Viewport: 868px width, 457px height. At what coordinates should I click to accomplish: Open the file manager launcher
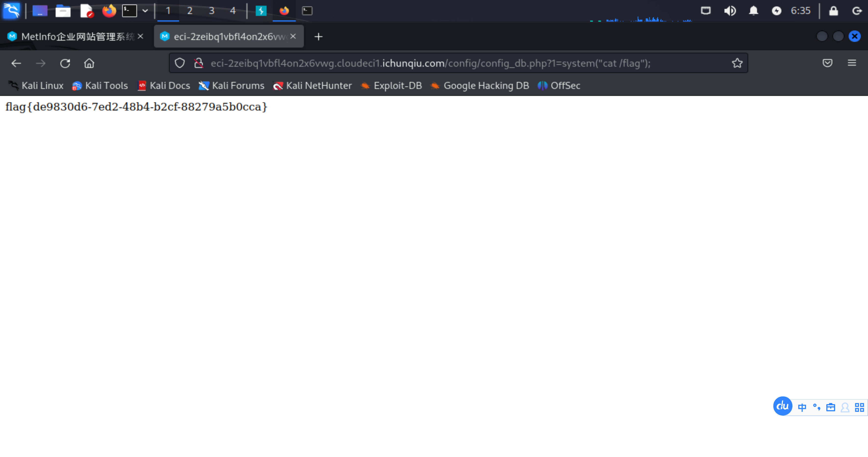click(63, 11)
